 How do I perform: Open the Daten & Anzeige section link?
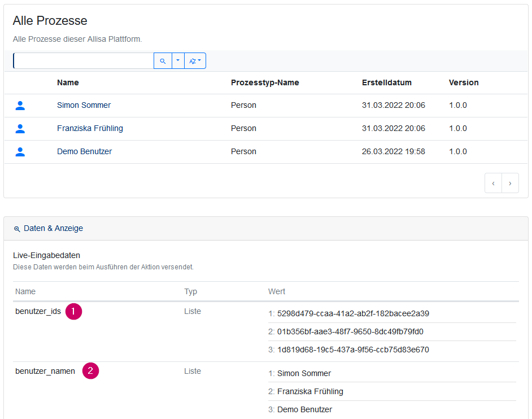(53, 228)
